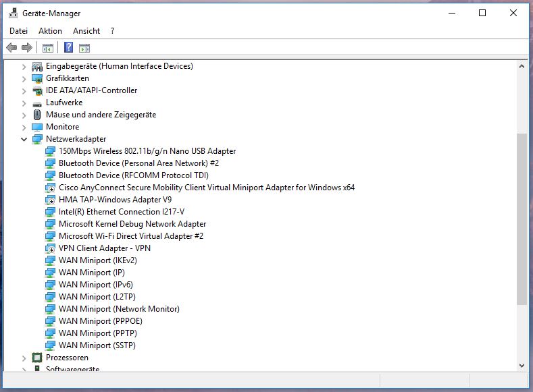533x392 pixels.
Task: Open the blue Help toolbar icon
Action: click(x=68, y=47)
